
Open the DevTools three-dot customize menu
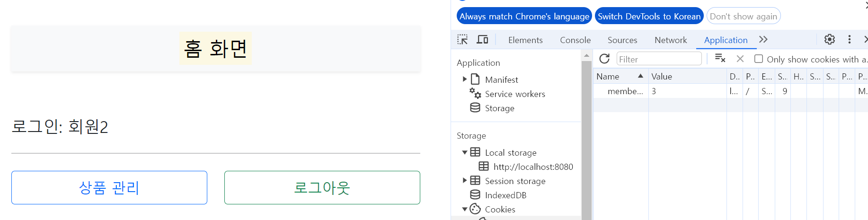(849, 40)
